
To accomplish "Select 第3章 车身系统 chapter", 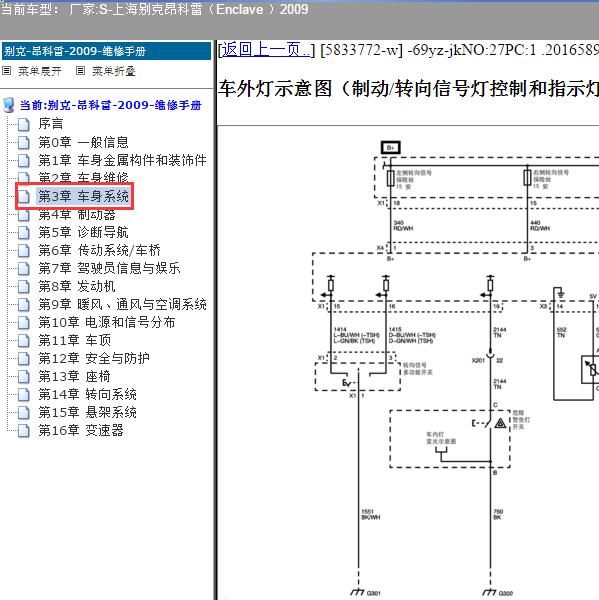I will coord(83,196).
